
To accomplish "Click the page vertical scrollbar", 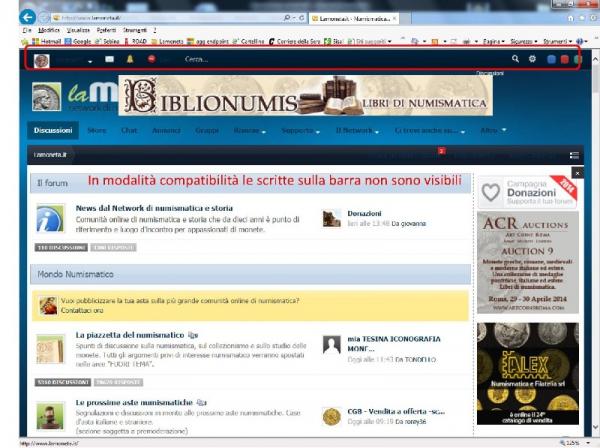I will coord(595,245).
